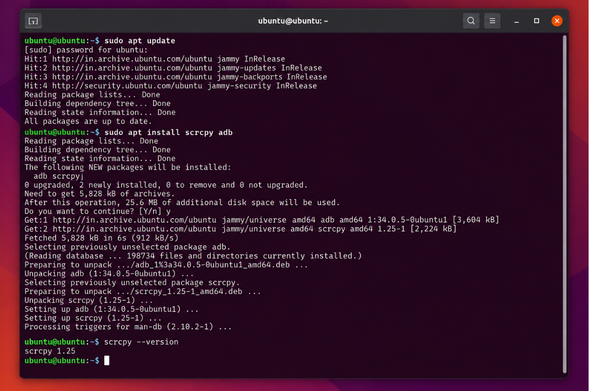Screen dimensions: 589x391
Task: Open the terminal hamburger menu
Action: point(492,21)
